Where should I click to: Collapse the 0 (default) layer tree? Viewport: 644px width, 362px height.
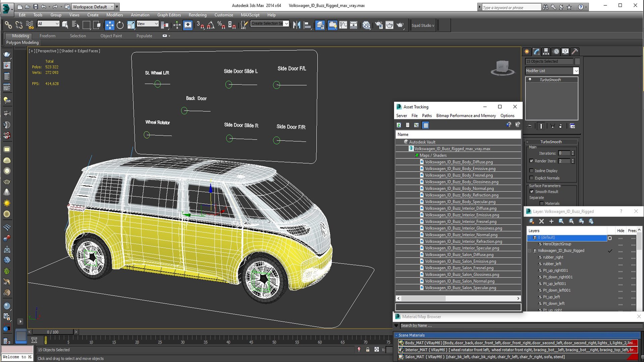[530, 238]
